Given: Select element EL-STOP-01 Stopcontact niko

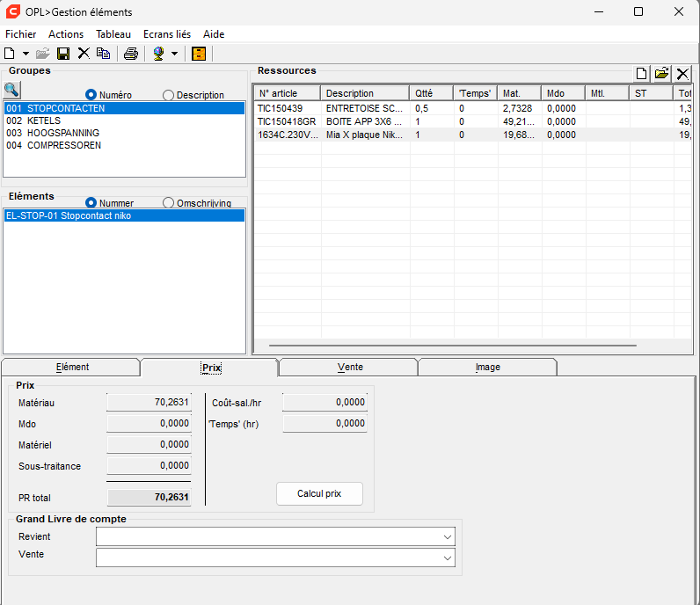Looking at the screenshot, I should coord(124,215).
